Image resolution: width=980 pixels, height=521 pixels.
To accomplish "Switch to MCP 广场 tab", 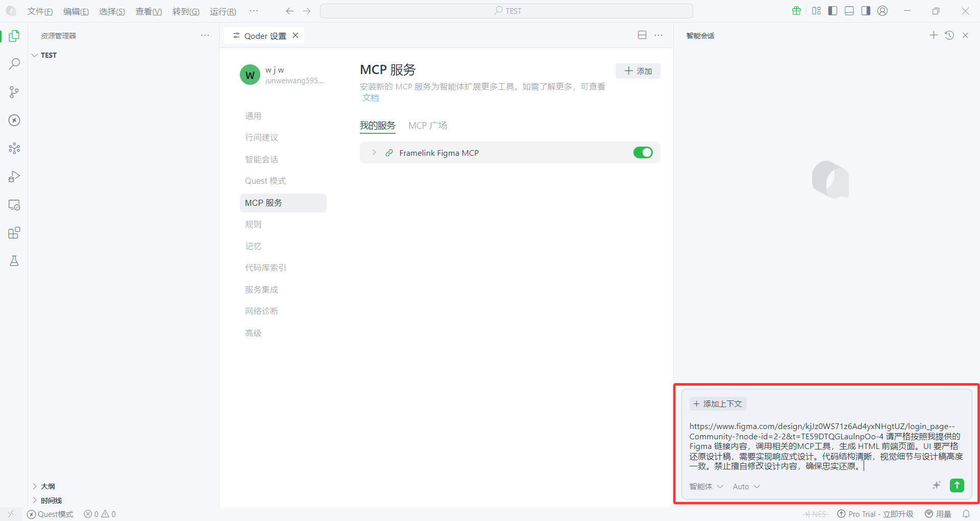I will [x=428, y=126].
